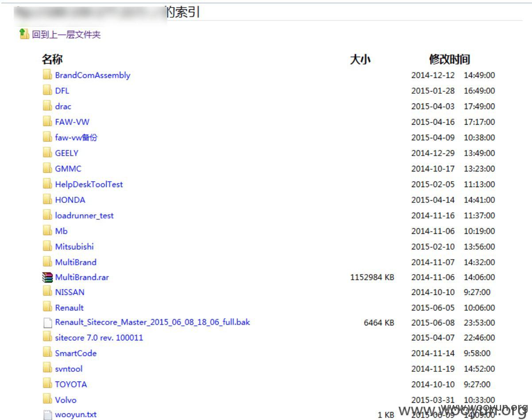Click the 6464 KB size value

point(379,323)
